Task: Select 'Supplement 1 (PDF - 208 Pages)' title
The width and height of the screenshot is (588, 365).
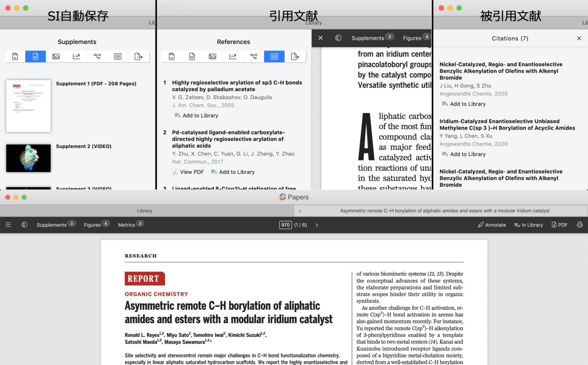Action: click(96, 83)
